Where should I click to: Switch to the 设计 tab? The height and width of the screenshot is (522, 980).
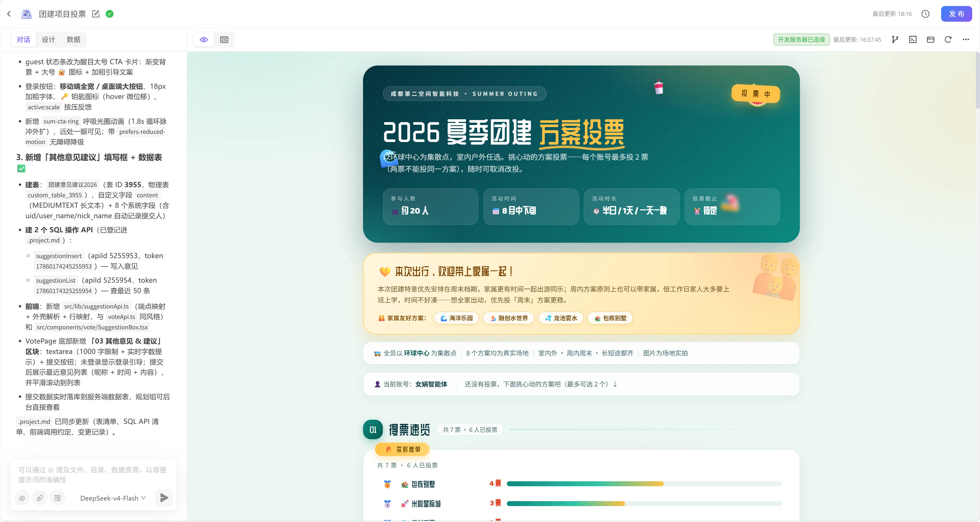[48, 40]
